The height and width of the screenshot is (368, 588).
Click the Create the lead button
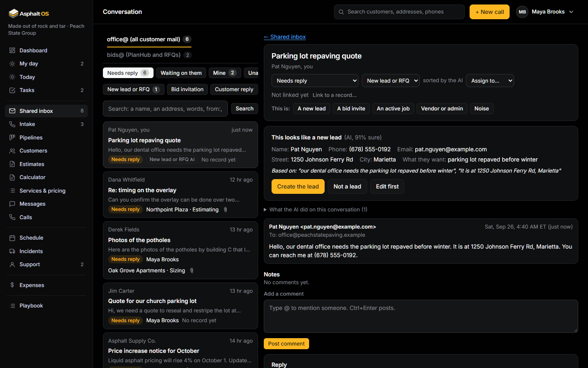(x=298, y=186)
